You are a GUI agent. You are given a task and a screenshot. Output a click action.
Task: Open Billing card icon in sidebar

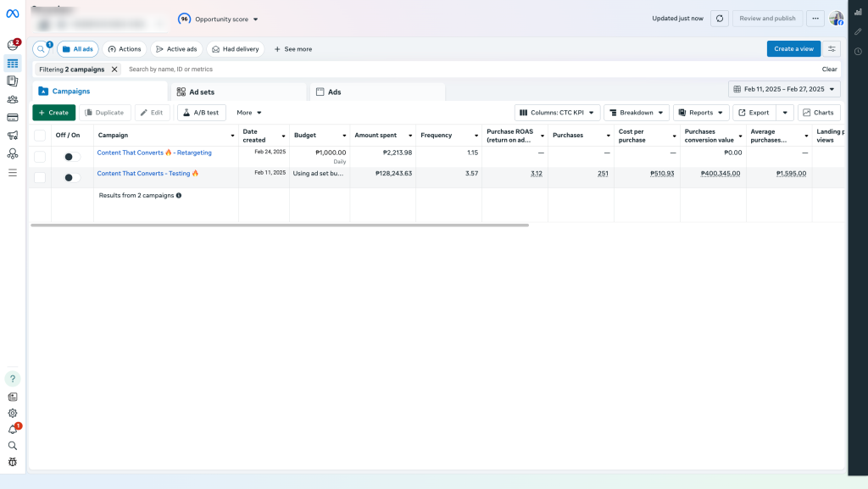13,117
